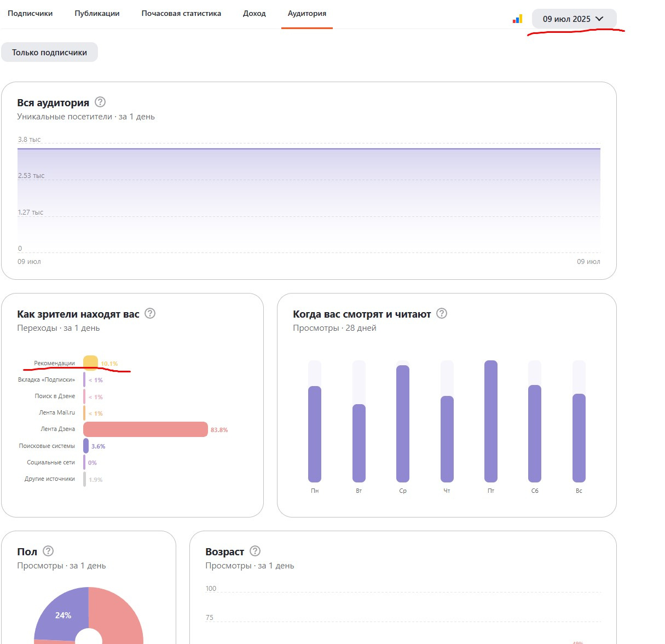Expand the 09 июл 2025 date dropdown
665x644 pixels.
(574, 19)
